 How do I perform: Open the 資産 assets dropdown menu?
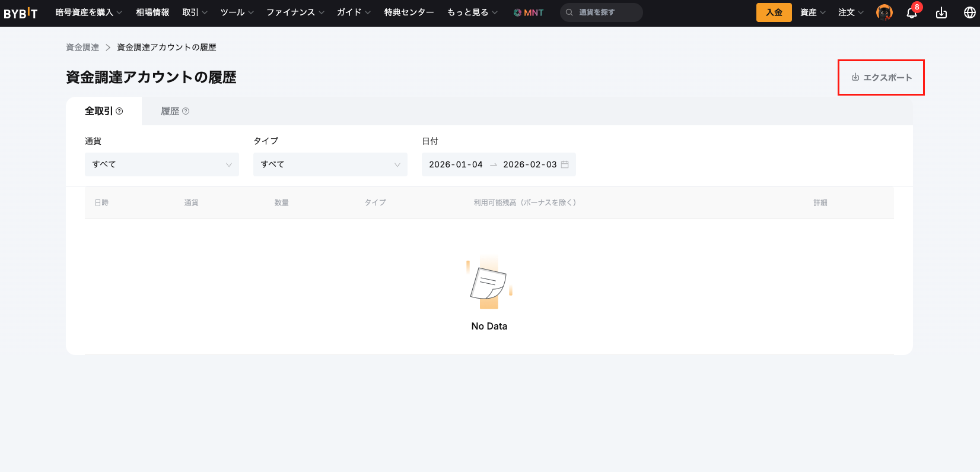[812, 12]
